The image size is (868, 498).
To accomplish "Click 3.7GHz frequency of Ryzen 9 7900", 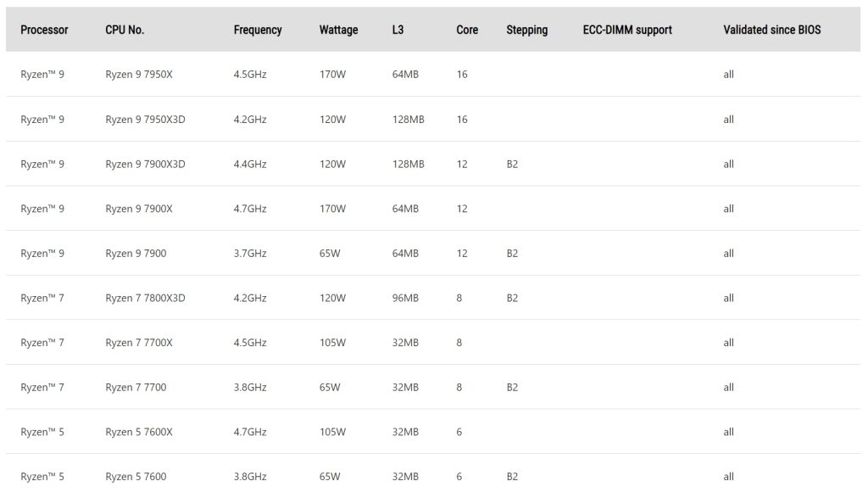I will tap(250, 253).
